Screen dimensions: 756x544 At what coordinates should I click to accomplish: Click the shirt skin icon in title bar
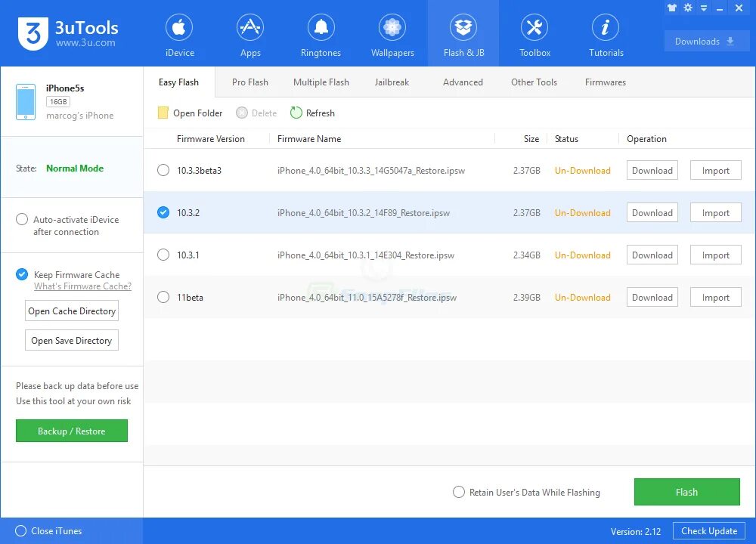point(671,8)
